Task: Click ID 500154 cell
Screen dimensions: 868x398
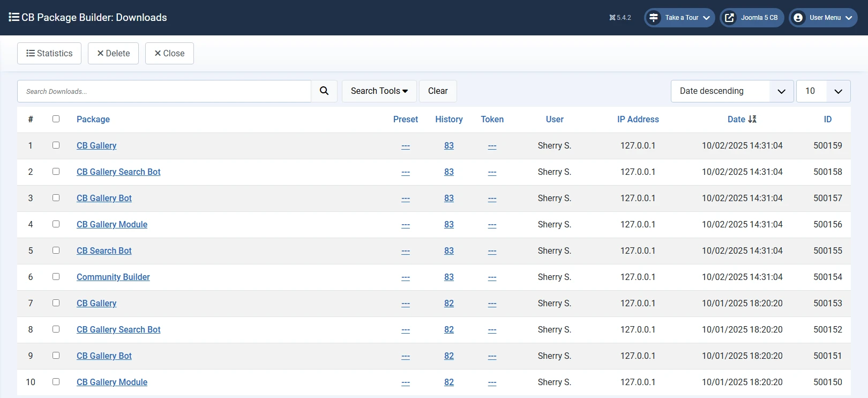Action: [828, 277]
